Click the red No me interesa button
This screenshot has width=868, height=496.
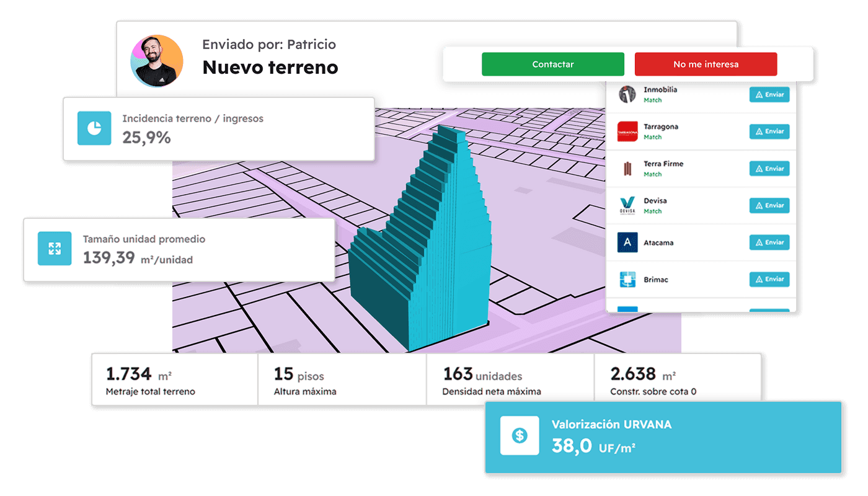(706, 64)
